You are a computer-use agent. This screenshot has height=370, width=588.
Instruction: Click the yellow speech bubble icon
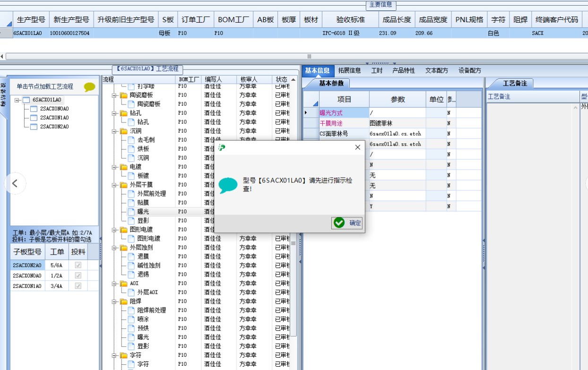point(89,87)
